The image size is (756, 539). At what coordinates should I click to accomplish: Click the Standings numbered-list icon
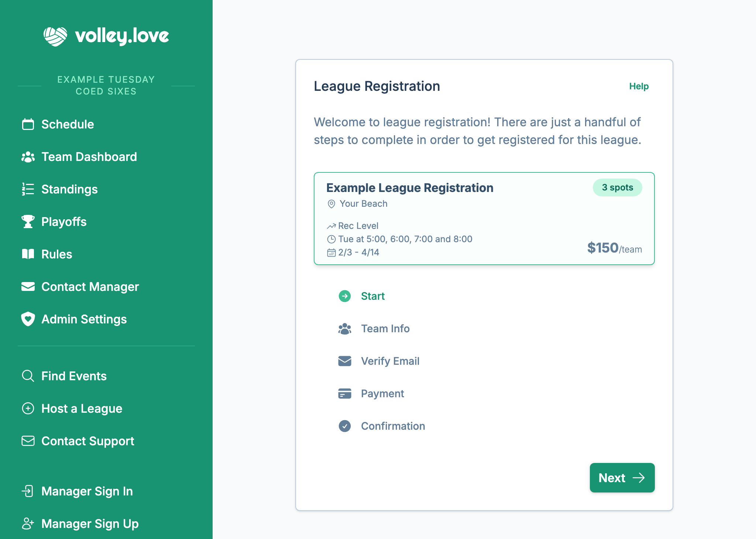[28, 189]
